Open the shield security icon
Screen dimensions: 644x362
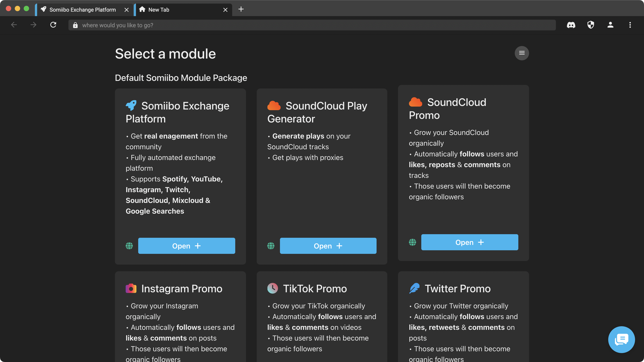coord(591,25)
